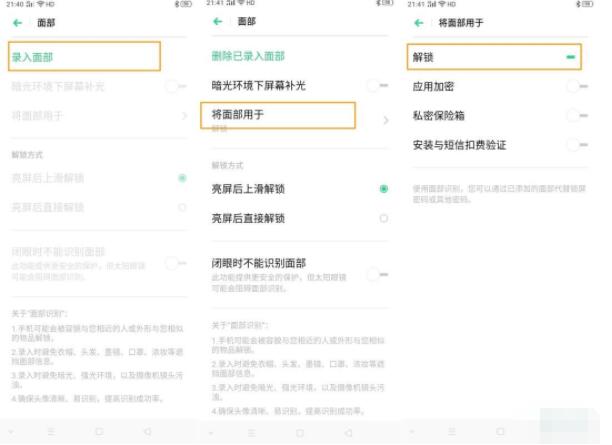Select dimmed 亮屏后上滑解锁 radio left screen
612x445 pixels.
click(182, 178)
